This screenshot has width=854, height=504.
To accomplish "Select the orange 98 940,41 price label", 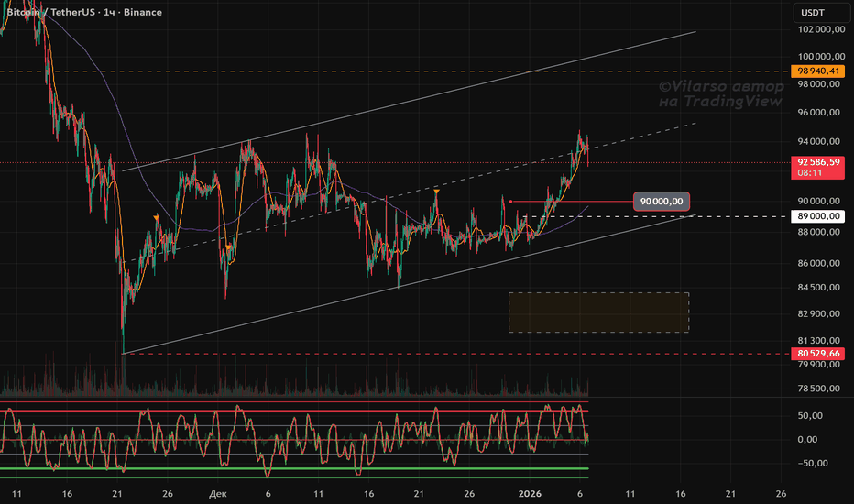I will click(819, 71).
